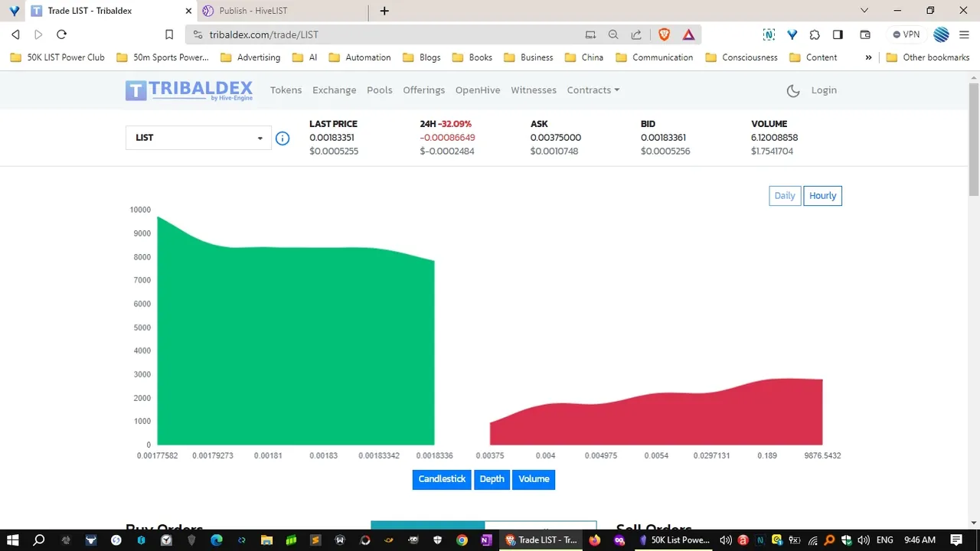The image size is (980, 551).
Task: Click the share page icon in address bar
Action: [636, 34]
